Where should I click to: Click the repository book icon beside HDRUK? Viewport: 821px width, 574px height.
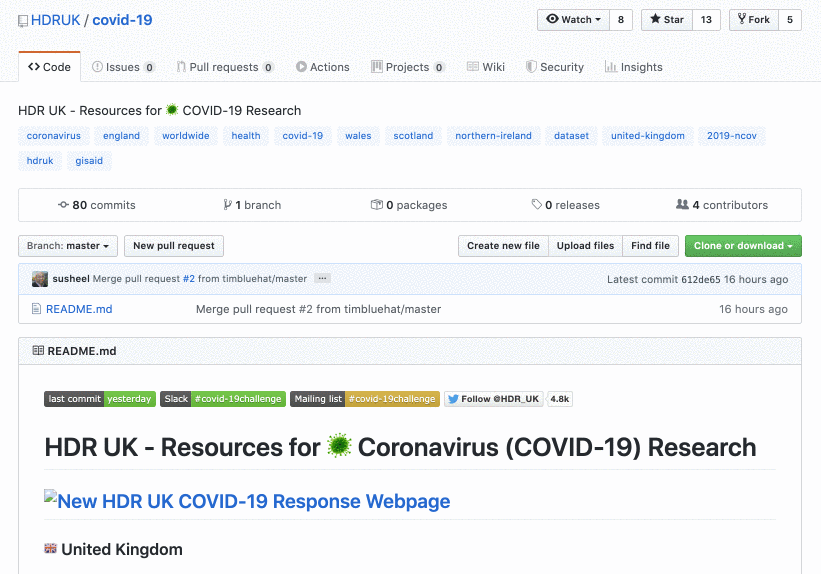[23, 21]
